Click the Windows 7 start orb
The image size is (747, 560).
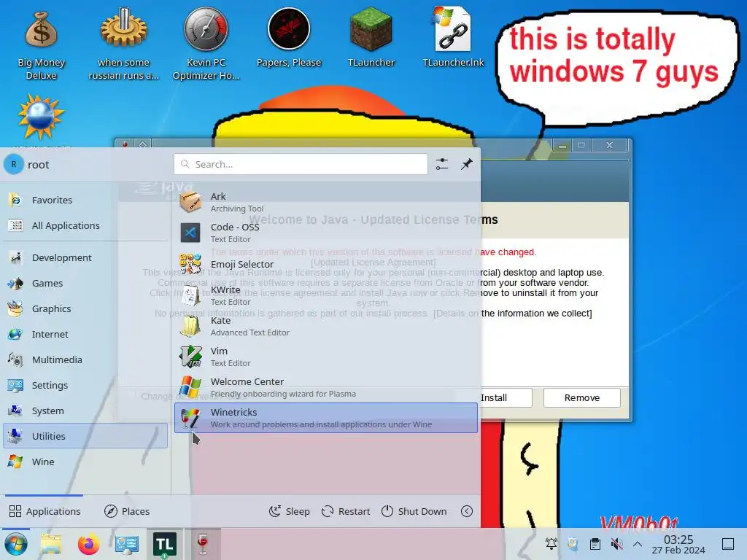(x=16, y=544)
